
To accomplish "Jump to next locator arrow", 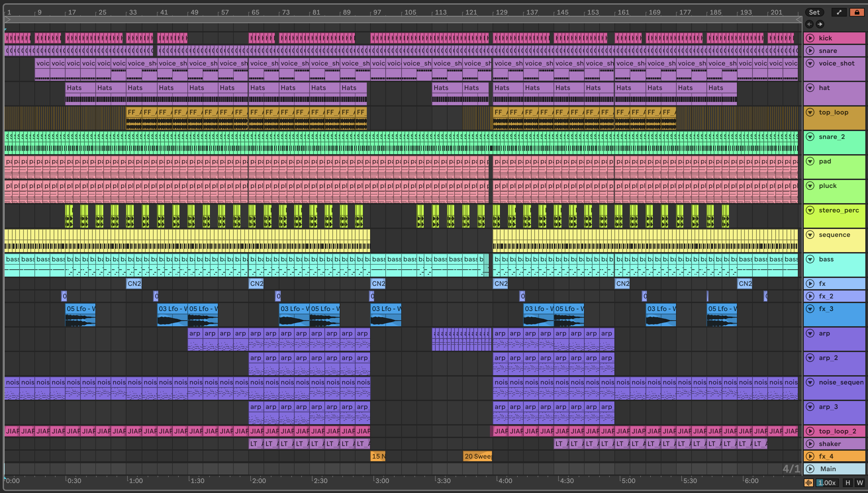I will click(820, 24).
